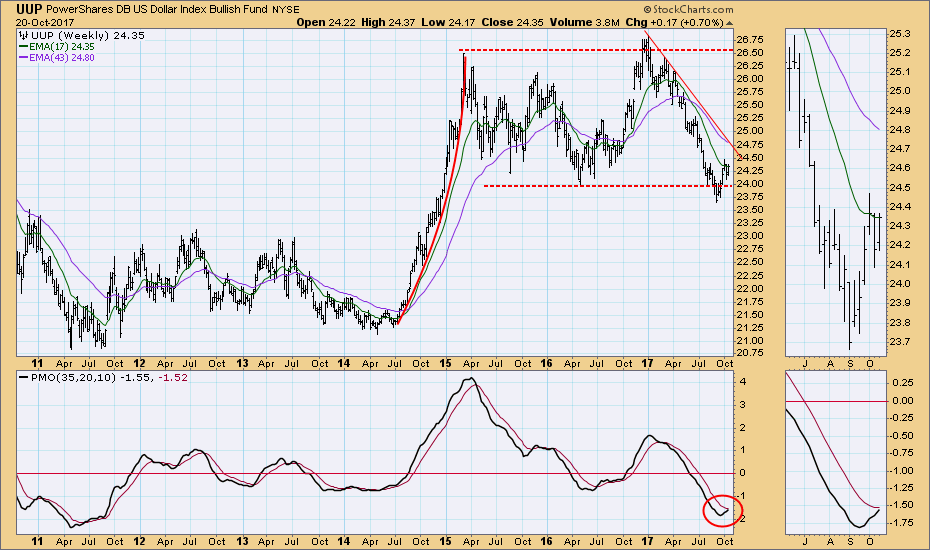Image resolution: width=930 pixels, height=550 pixels.
Task: Click the PowerShares DB US Dollar Index Bullish Fund name
Action: point(157,9)
